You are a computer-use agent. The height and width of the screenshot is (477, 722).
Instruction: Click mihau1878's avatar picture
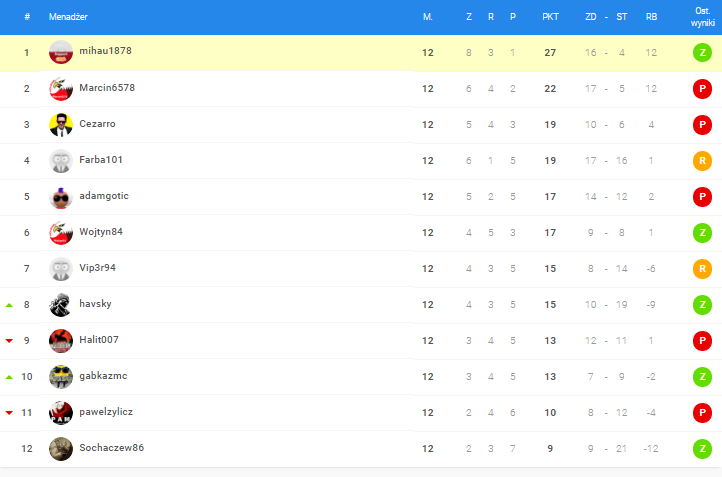click(61, 52)
